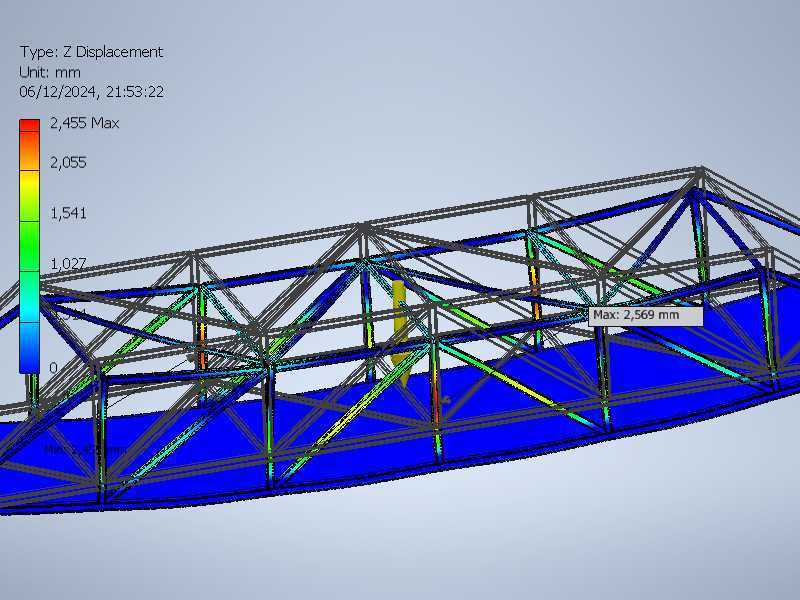Select the "2,455 Max" legend value
The height and width of the screenshot is (600, 800).
click(x=84, y=123)
